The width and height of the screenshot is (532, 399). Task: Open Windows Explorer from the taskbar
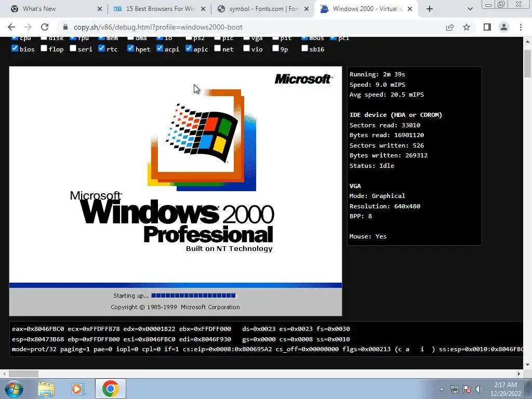46,389
